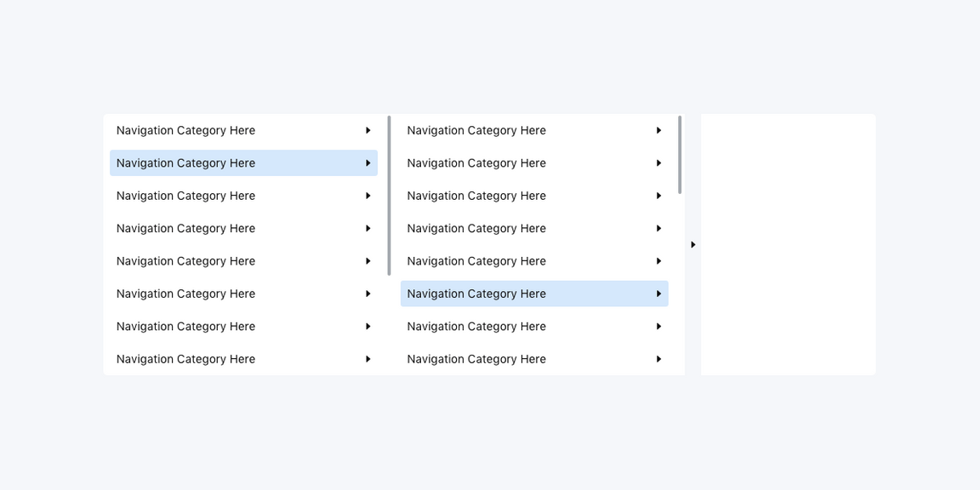
Task: Click arrow icon on last left-column item
Action: 367,359
